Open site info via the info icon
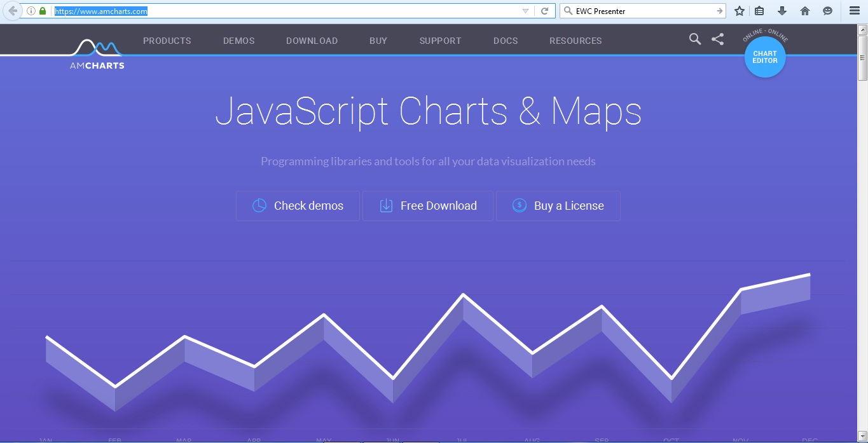Viewport: 868px width, 443px height. click(x=31, y=11)
